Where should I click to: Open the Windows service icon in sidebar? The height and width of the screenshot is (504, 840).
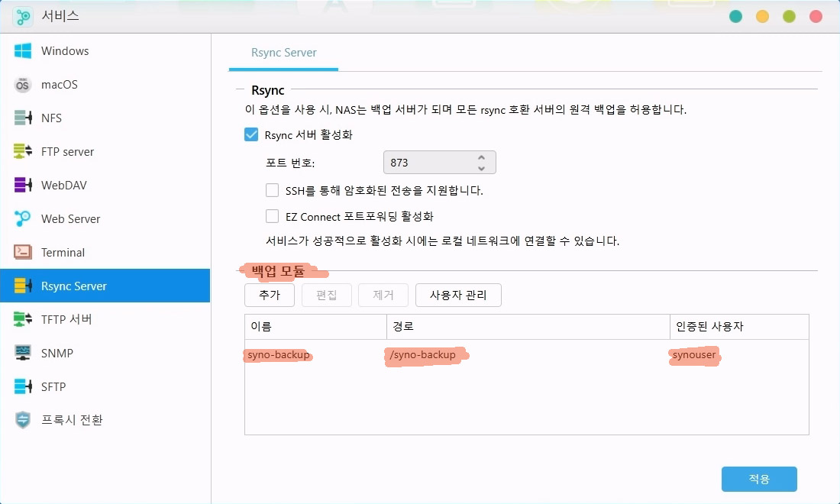pos(23,51)
